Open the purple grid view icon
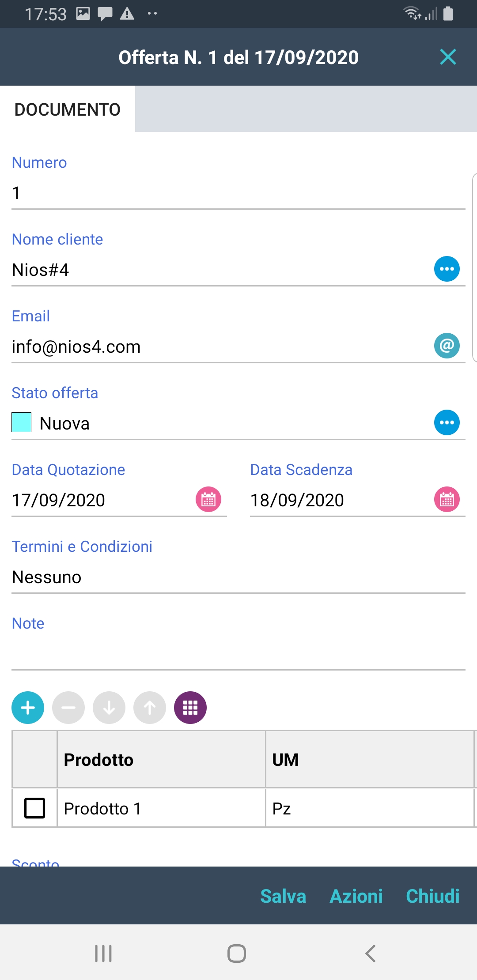The image size is (477, 980). tap(190, 708)
